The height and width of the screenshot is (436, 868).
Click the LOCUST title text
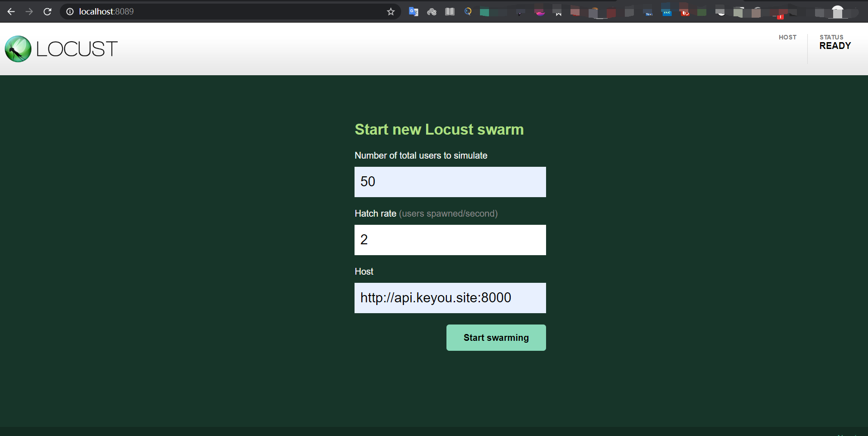point(77,49)
